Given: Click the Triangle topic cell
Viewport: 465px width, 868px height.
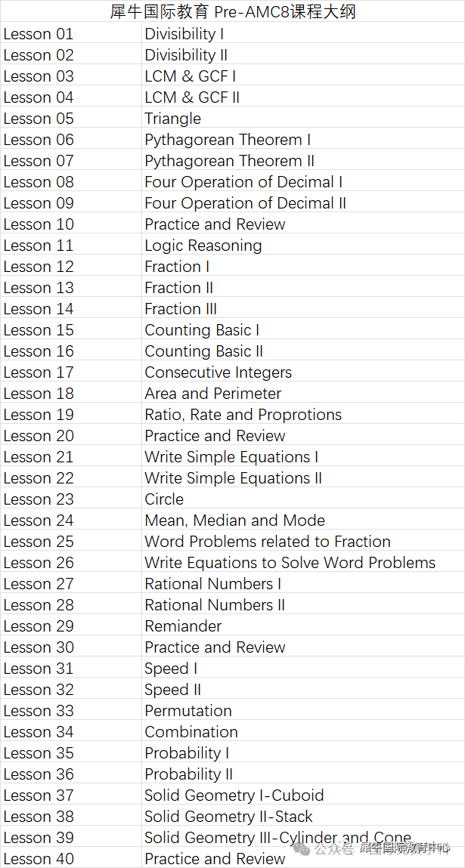Looking at the screenshot, I should 302,119.
